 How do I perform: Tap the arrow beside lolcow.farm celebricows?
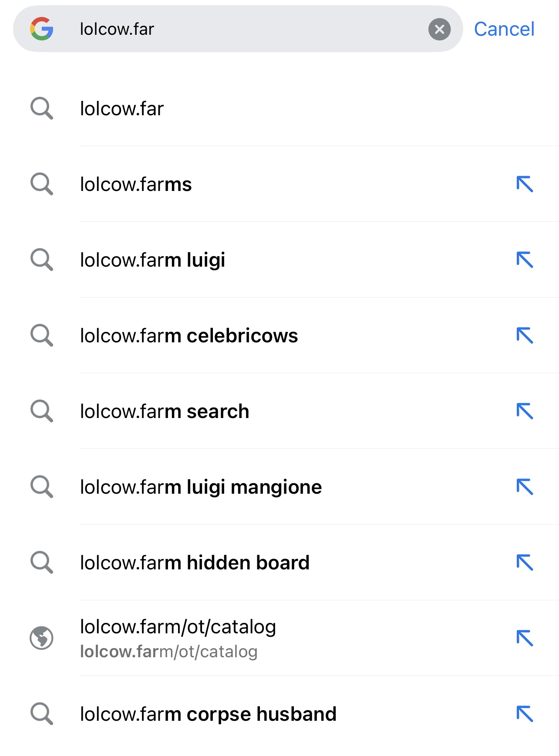(x=525, y=335)
